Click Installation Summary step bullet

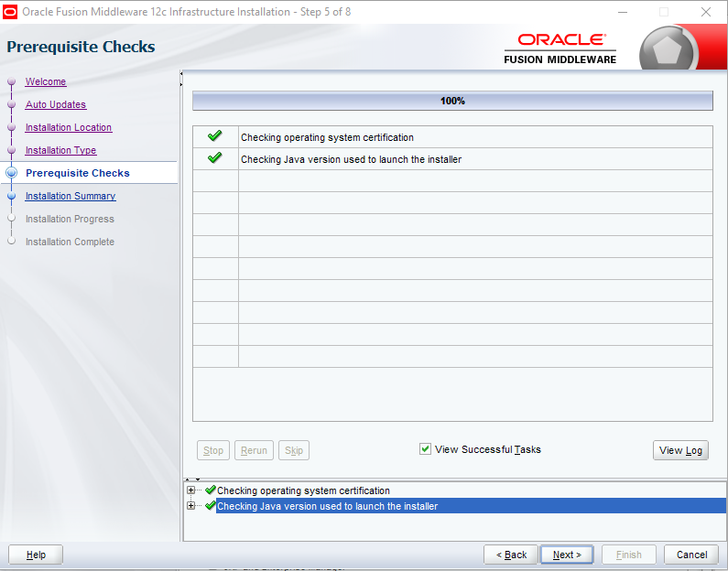[x=12, y=196]
